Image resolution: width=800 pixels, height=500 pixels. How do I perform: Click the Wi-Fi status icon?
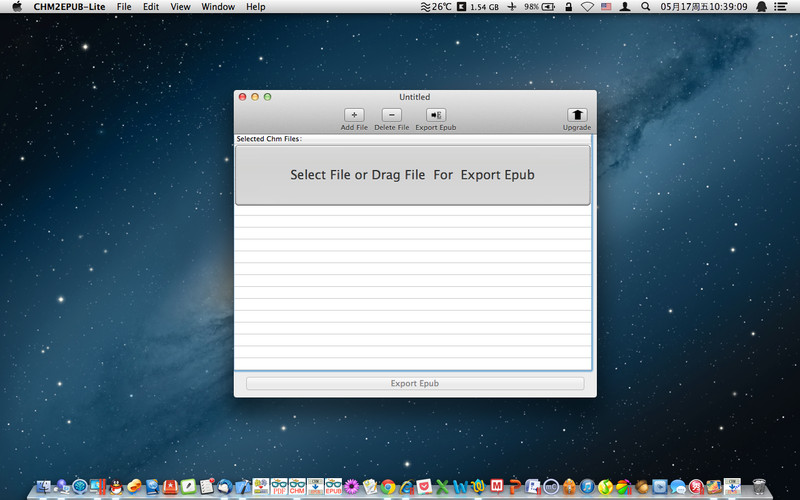tap(587, 7)
